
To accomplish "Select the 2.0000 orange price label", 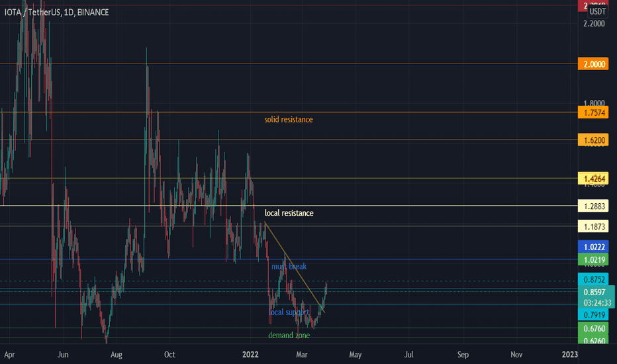I will [593, 64].
